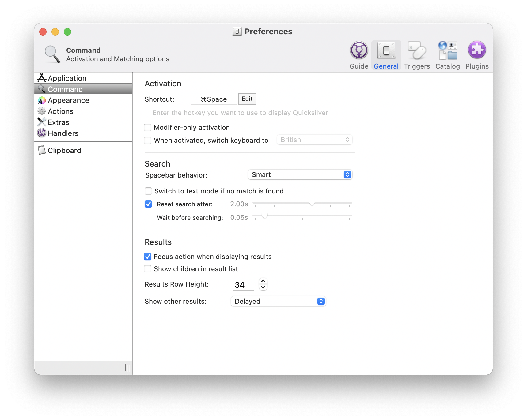Open the Show other results Delayed dropdown
Viewport: 527px width, 420px height.
pos(278,301)
